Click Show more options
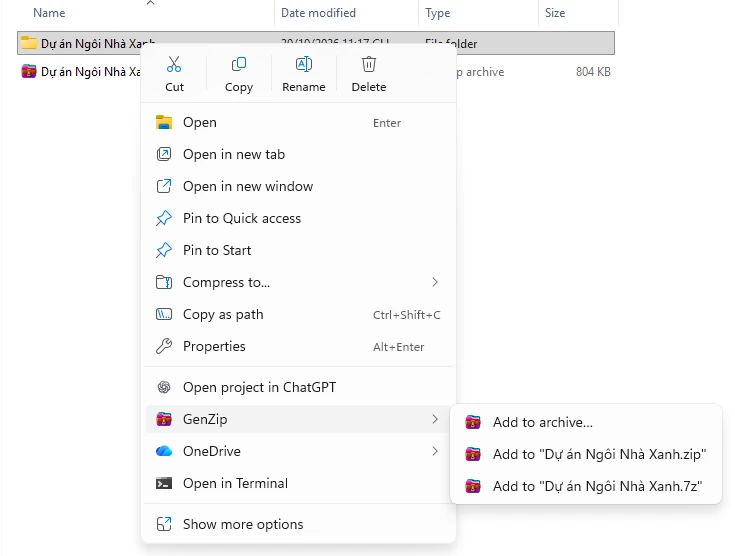This screenshot has height=556, width=735. [299, 524]
